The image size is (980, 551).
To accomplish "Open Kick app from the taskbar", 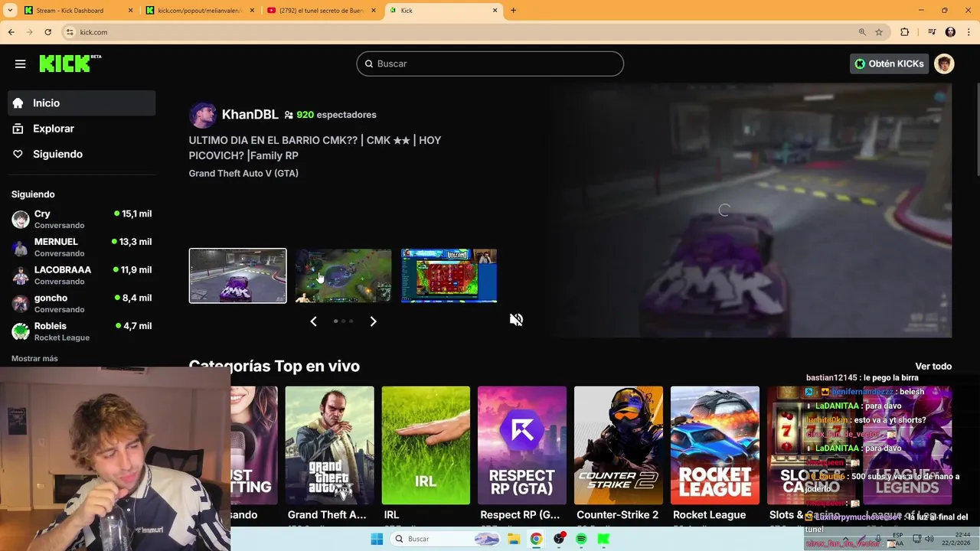I will pos(603,539).
